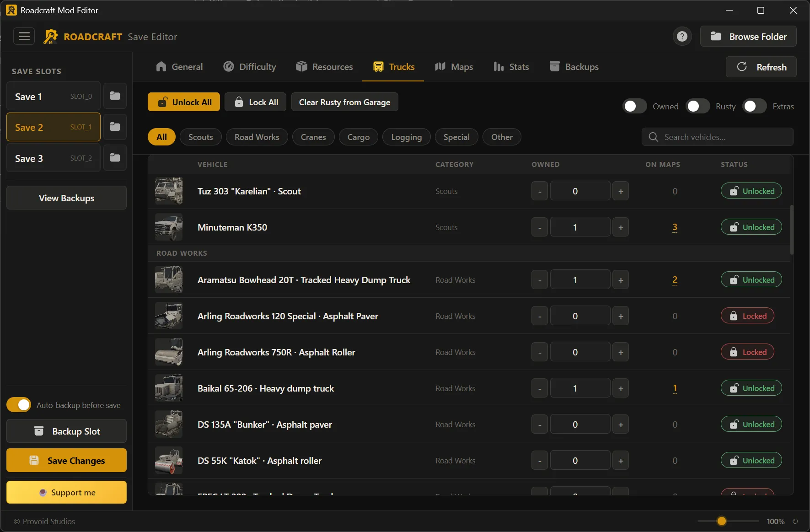This screenshot has height=532, width=810.
Task: Click the vehicle list scrollbar
Action: (x=791, y=230)
